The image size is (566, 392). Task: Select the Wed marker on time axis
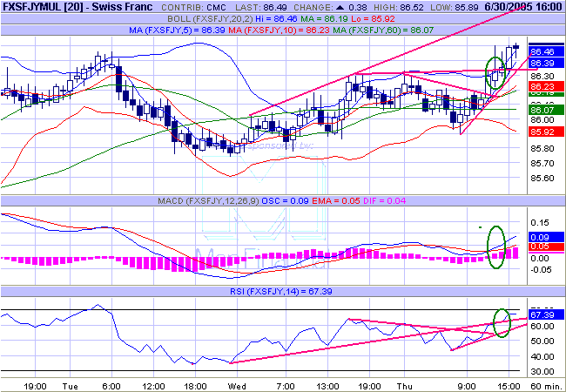coord(236,384)
